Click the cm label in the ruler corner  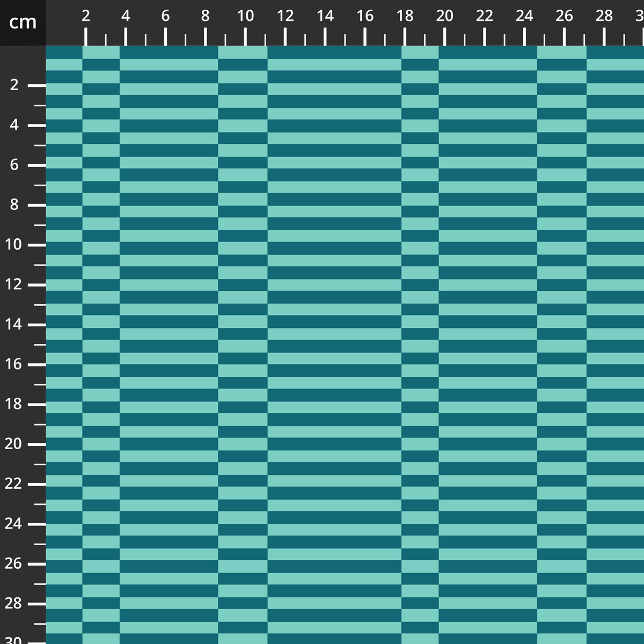point(22,22)
